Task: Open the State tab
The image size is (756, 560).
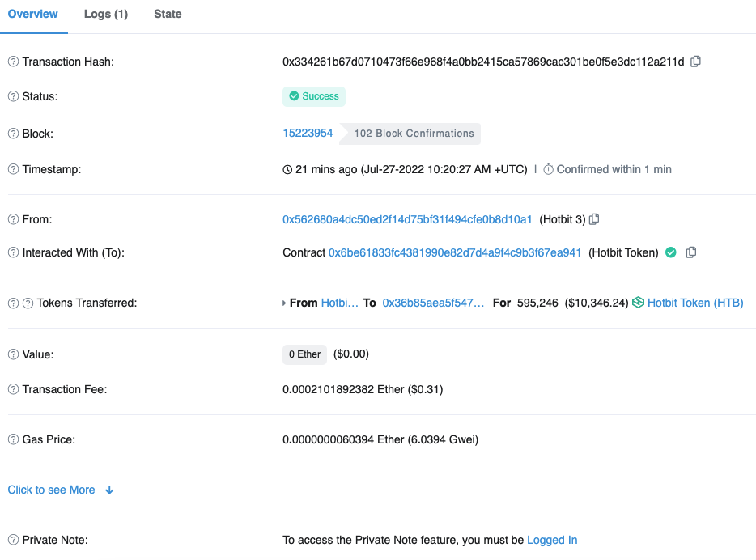Action: click(168, 15)
